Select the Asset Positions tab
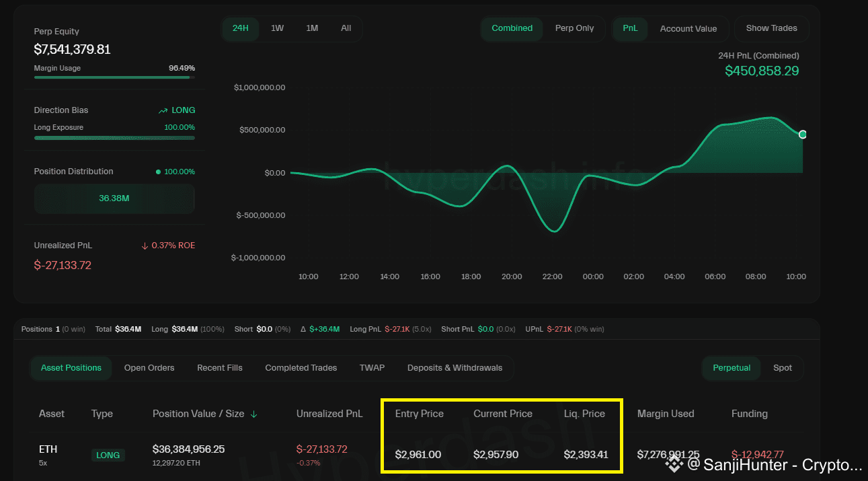This screenshot has width=868, height=481. click(71, 368)
